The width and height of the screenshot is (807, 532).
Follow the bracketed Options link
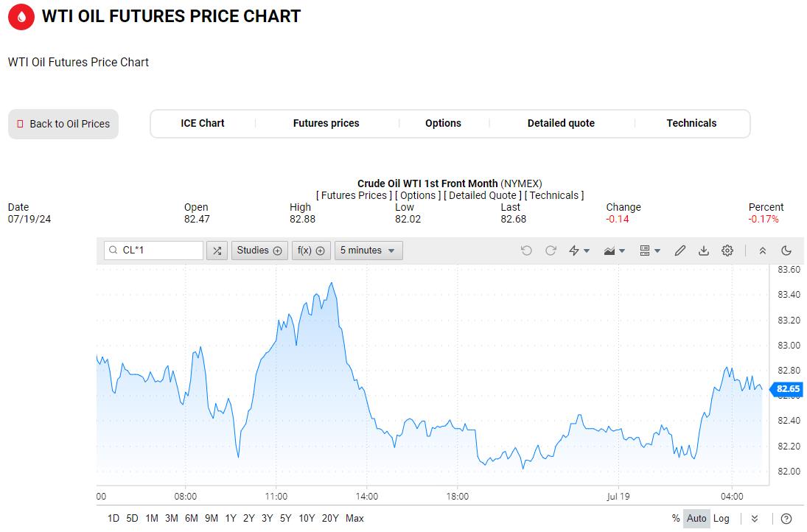pyautogui.click(x=417, y=195)
